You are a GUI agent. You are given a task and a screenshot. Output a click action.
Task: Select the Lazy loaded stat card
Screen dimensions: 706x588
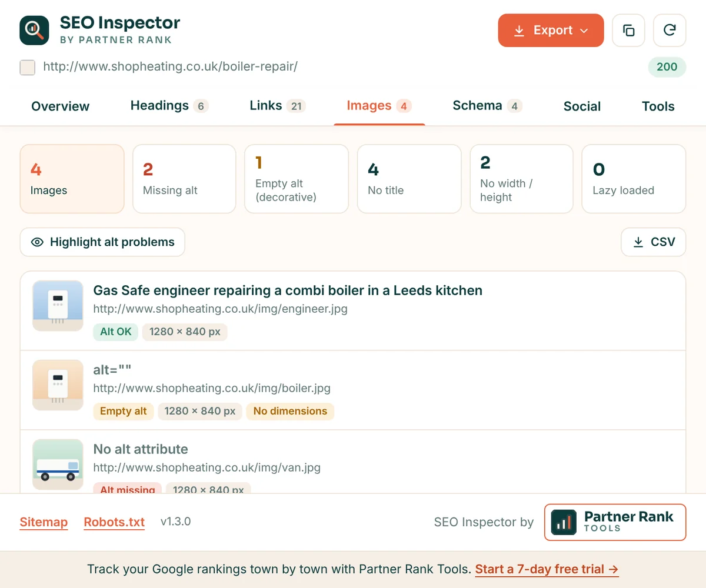coord(634,179)
